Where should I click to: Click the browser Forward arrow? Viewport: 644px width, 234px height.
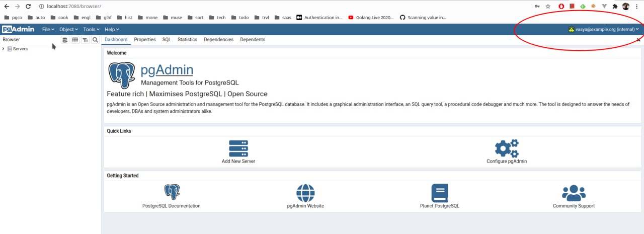[x=18, y=7]
